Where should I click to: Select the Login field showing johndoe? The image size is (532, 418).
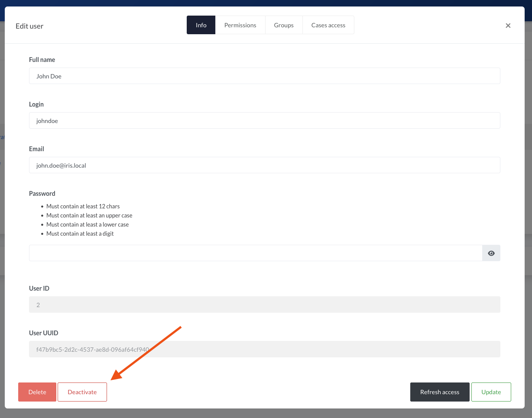[x=264, y=120]
